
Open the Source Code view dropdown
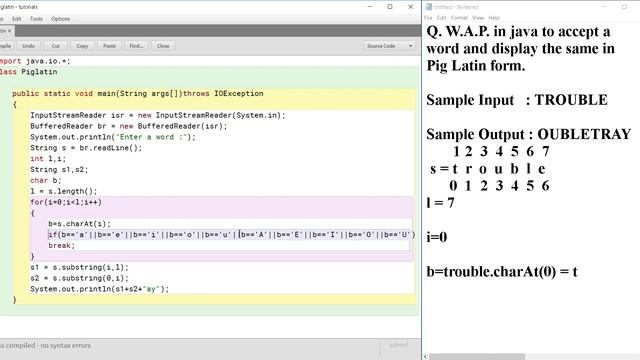(x=389, y=46)
